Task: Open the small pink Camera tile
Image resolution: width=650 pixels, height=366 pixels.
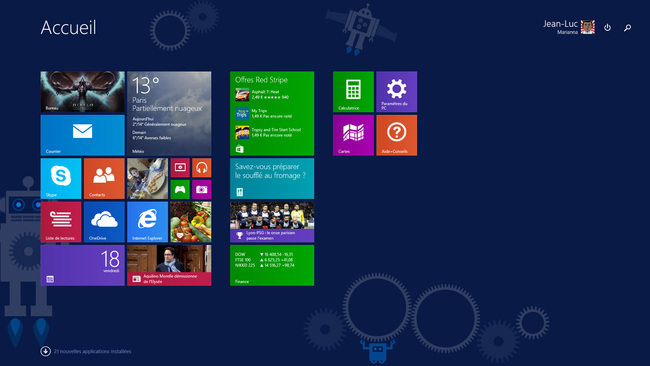Action: point(201,189)
